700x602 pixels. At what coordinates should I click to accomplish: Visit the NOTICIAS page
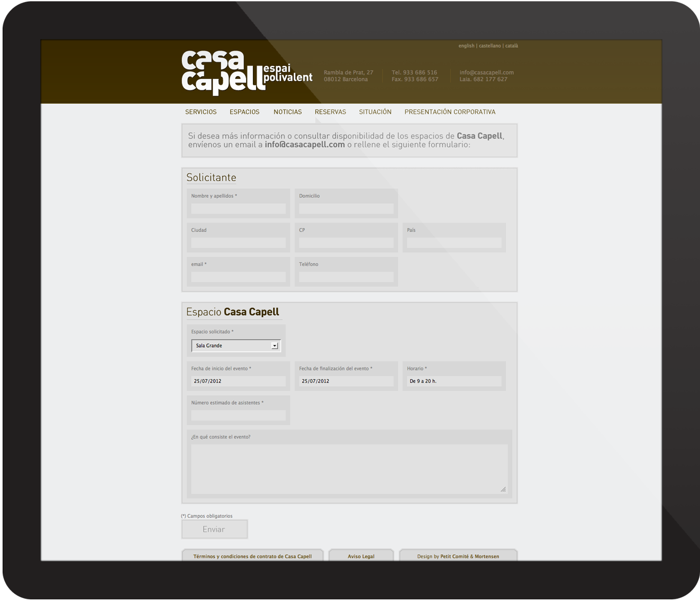287,112
